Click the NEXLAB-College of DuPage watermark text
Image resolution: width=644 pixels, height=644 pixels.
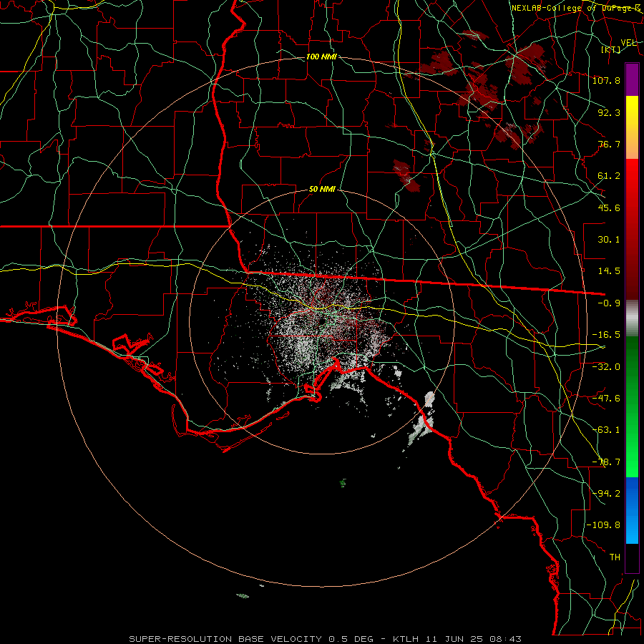577,8
